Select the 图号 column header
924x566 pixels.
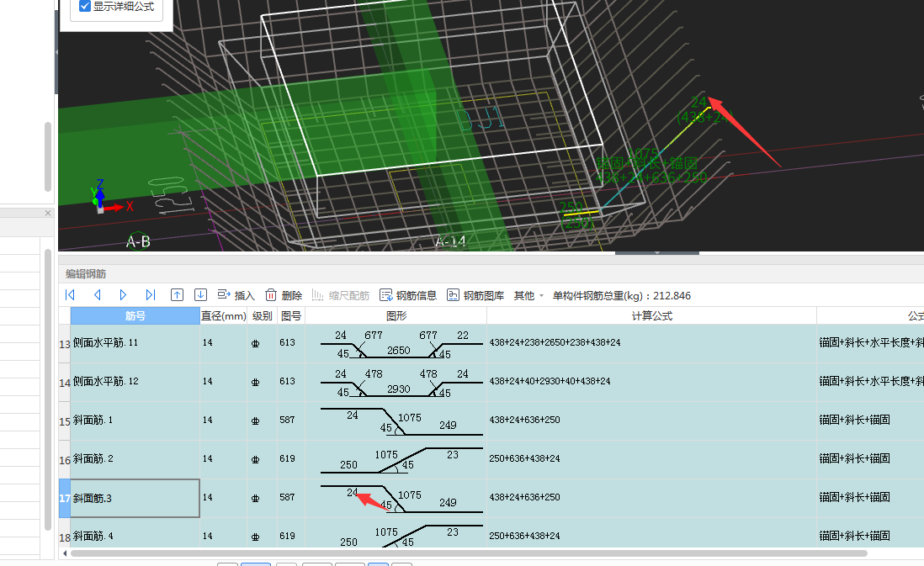point(291,315)
